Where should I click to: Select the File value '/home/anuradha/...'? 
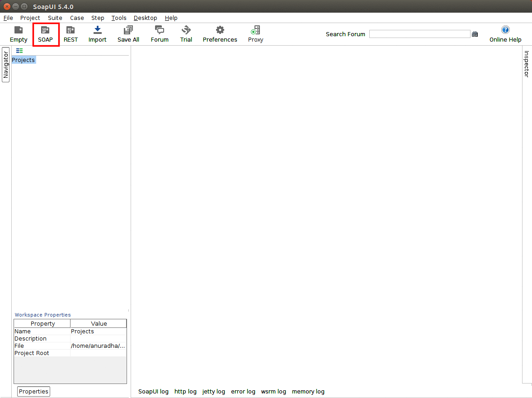click(99, 346)
